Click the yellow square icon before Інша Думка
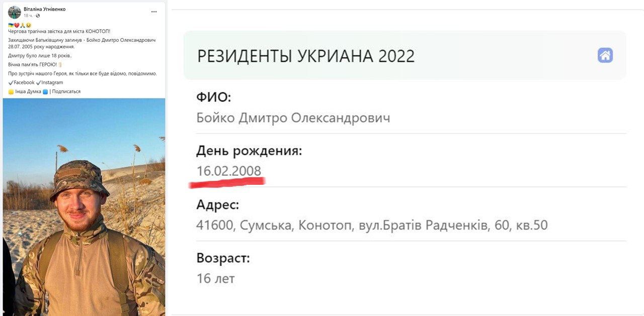The height and width of the screenshot is (316, 644). pyautogui.click(x=11, y=92)
